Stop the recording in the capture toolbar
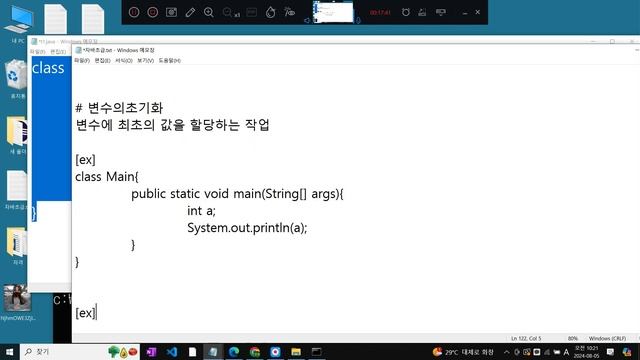 pyautogui.click(x=153, y=12)
